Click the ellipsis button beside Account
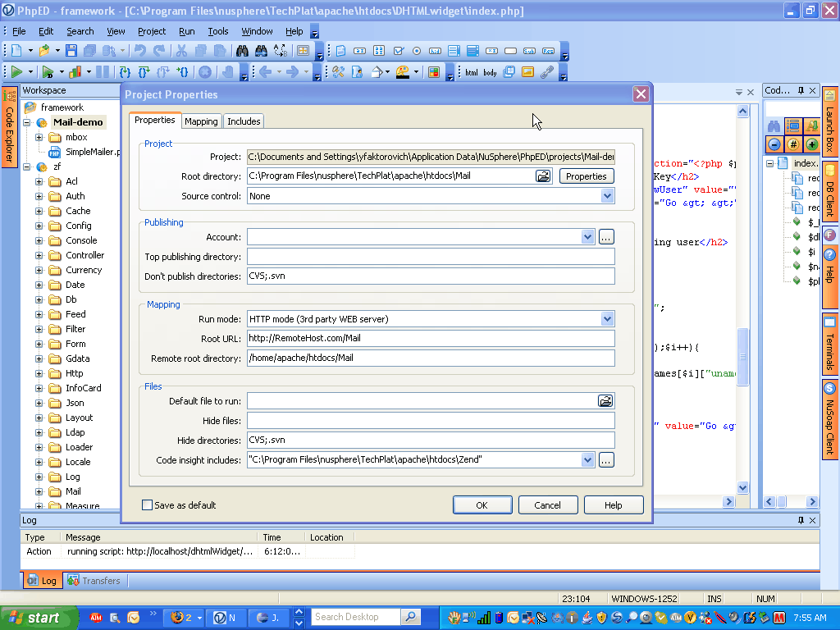 606,237
